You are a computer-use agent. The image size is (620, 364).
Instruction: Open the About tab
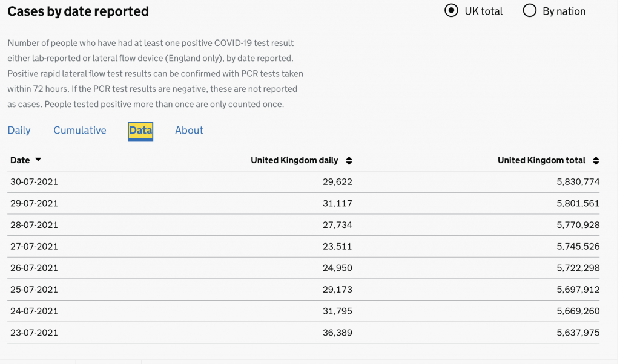[x=189, y=130]
